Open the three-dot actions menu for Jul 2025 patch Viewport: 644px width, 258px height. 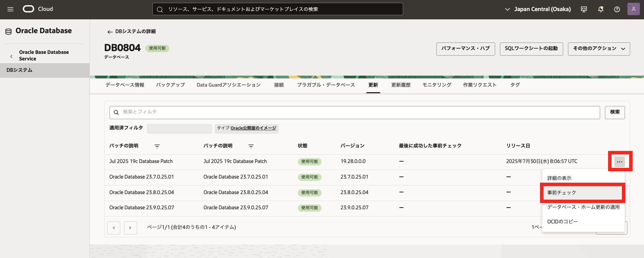(619, 162)
